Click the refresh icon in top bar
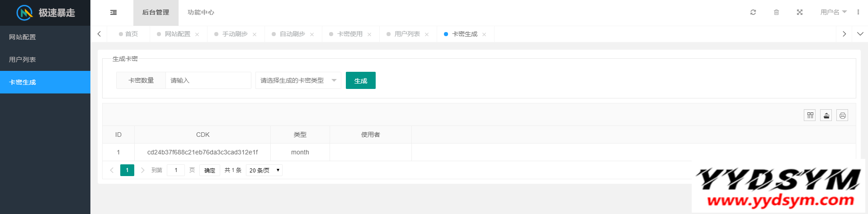The height and width of the screenshot is (214, 868). click(x=753, y=12)
